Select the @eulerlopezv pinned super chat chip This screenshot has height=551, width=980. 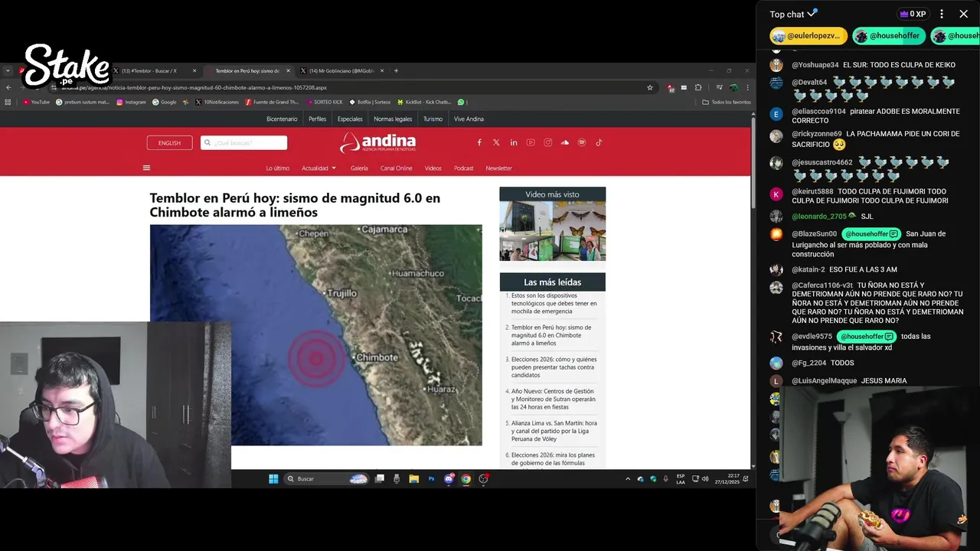pos(808,36)
